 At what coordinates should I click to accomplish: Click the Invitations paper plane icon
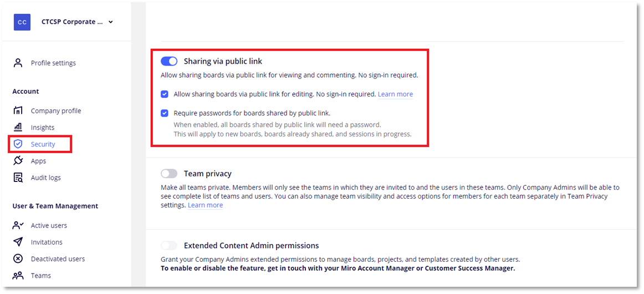coord(18,242)
